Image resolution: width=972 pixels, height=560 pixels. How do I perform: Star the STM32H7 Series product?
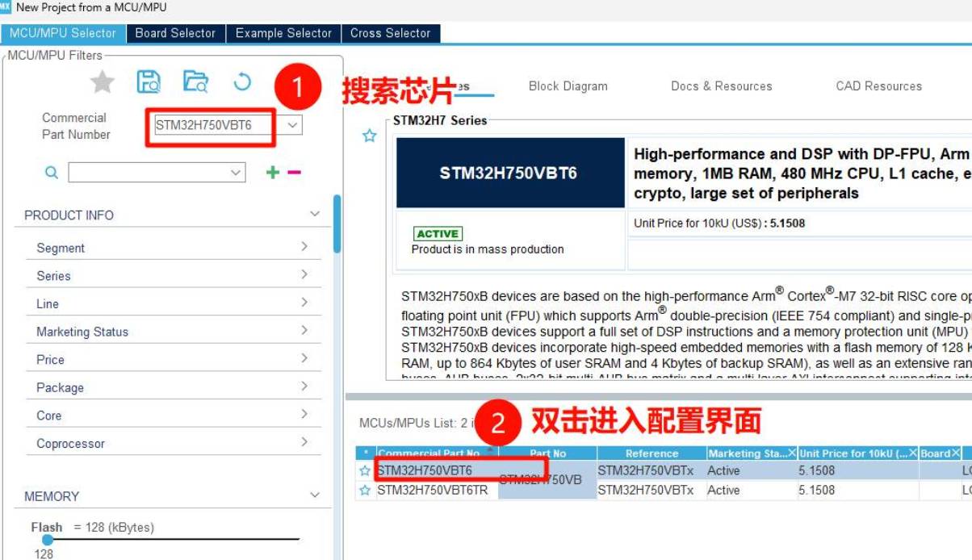click(370, 136)
